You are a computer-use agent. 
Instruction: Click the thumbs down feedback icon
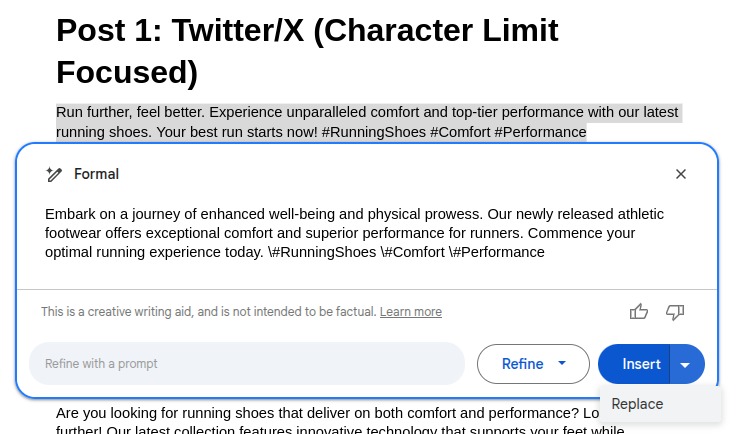coord(675,312)
